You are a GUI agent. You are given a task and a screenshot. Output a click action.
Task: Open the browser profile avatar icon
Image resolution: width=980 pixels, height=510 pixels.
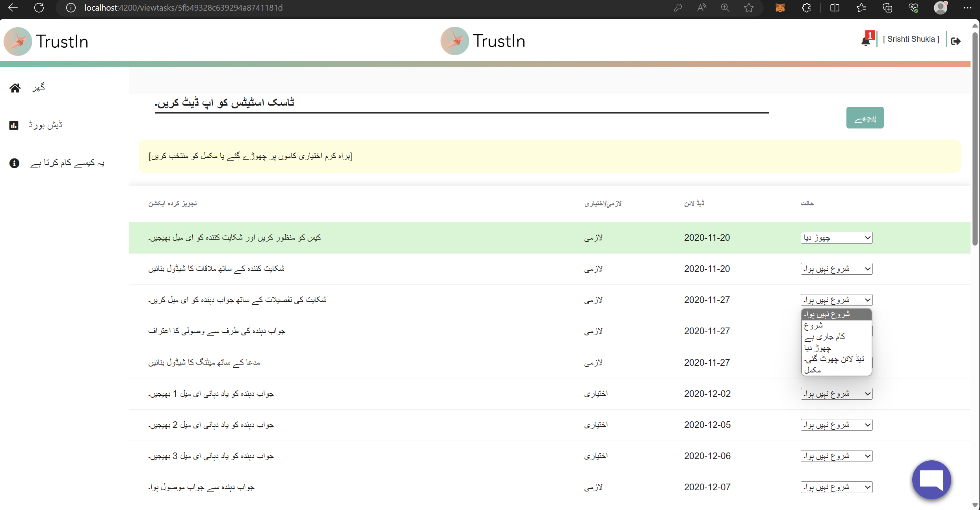tap(940, 8)
